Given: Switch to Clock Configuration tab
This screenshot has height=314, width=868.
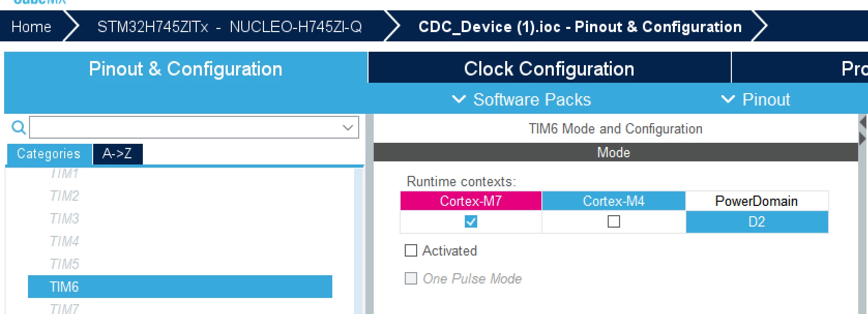Looking at the screenshot, I should point(549,68).
